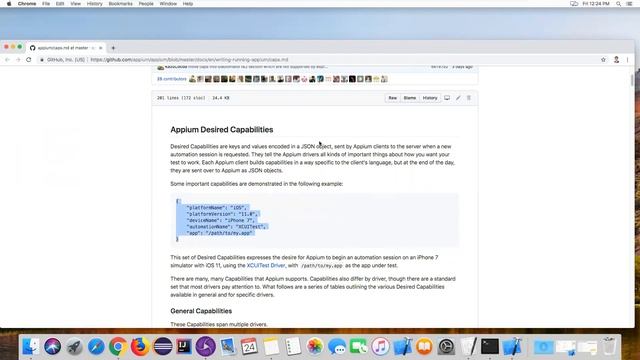Click the Appium Desired Capabilities heading

pyautogui.click(x=222, y=129)
